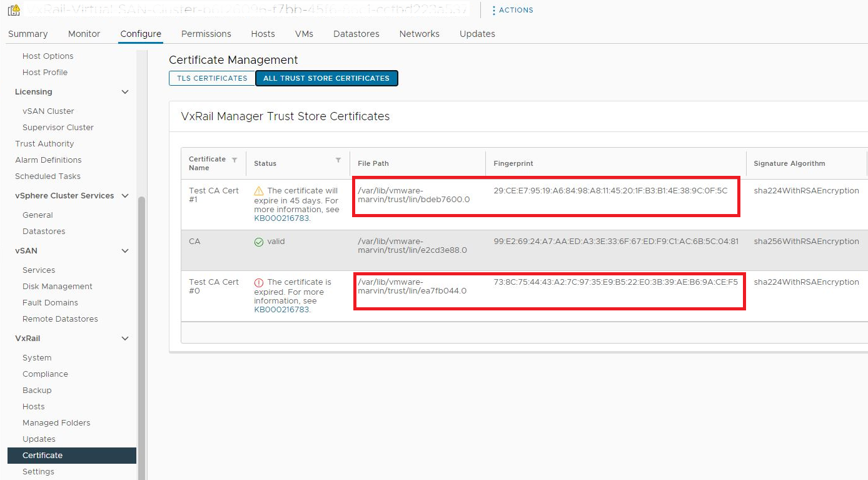Switch to the Hosts tab
The width and height of the screenshot is (868, 480).
point(263,34)
